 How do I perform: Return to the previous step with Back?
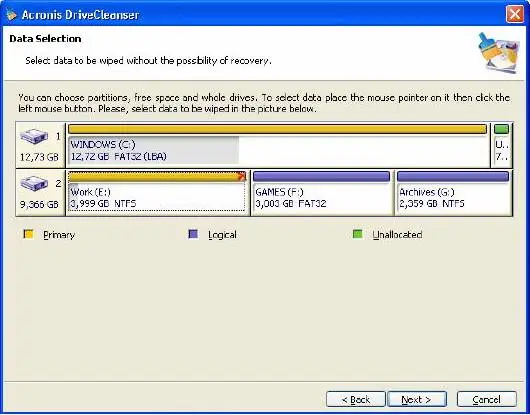pyautogui.click(x=356, y=399)
